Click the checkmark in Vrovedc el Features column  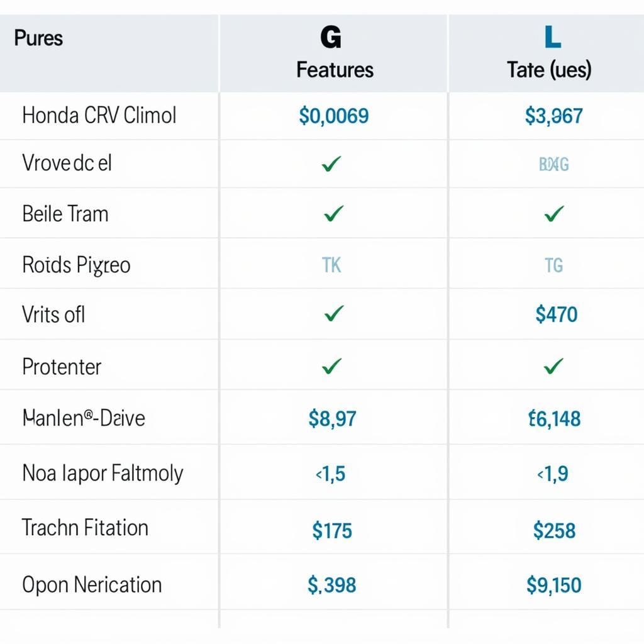click(331, 164)
